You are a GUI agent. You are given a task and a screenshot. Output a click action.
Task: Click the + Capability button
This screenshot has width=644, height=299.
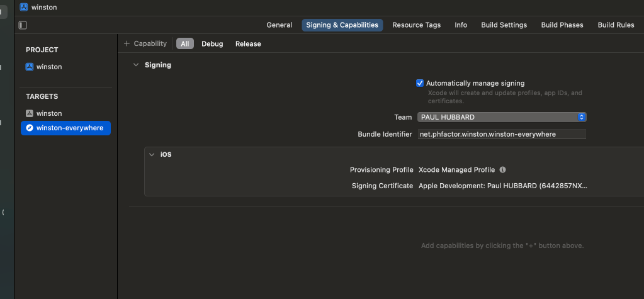coord(145,43)
